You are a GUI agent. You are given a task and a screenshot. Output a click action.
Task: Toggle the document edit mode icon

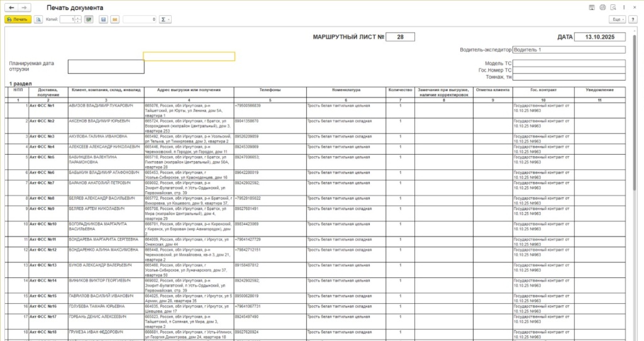pos(89,20)
